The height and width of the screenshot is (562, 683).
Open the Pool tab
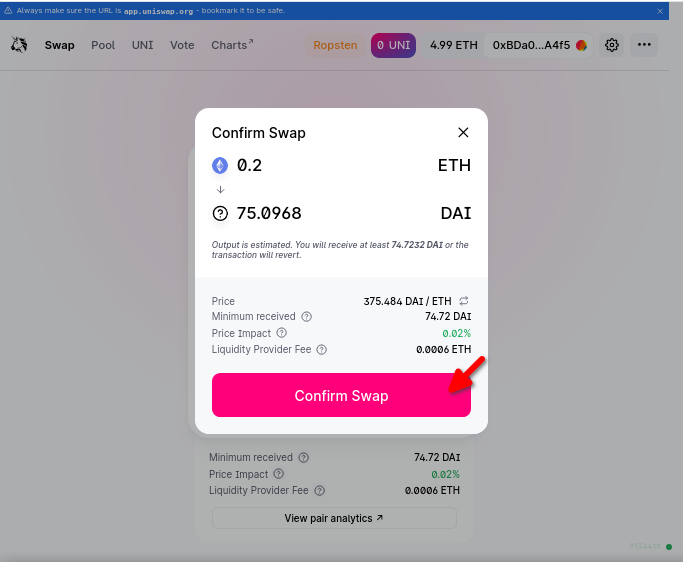(103, 45)
